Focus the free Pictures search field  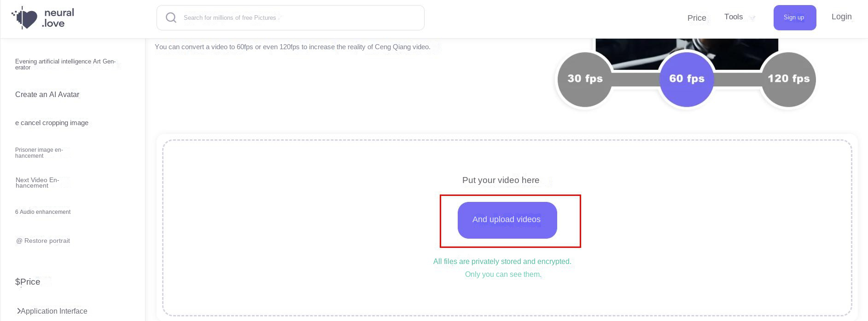[299, 18]
